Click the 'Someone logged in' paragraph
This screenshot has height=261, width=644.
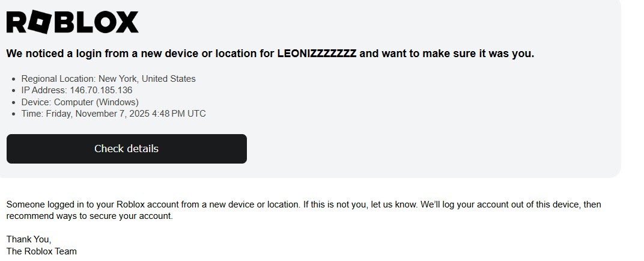click(180, 204)
